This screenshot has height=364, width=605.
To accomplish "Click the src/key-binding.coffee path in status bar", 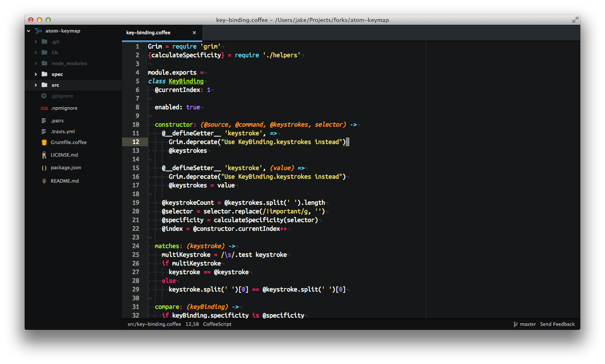I will click(x=154, y=324).
